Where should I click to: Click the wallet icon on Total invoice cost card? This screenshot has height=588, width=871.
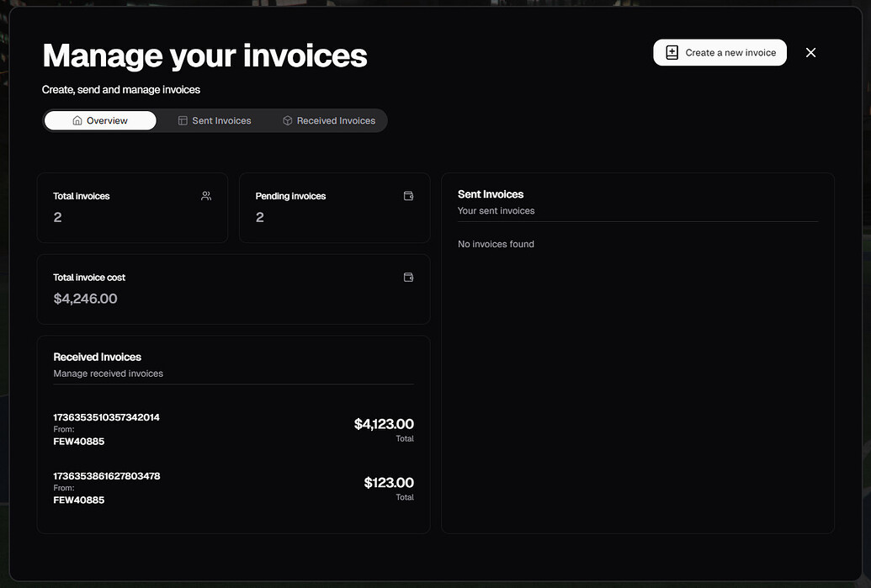pyautogui.click(x=408, y=276)
